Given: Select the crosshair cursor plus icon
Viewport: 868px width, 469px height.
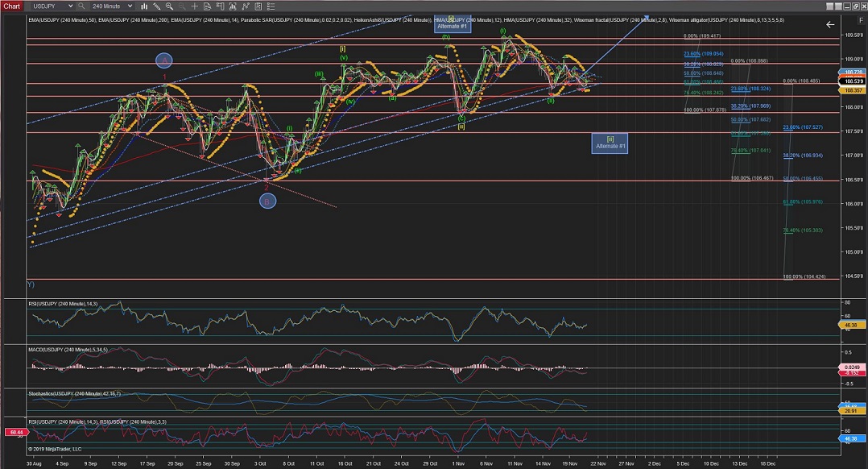Looking at the screenshot, I should (x=194, y=6).
